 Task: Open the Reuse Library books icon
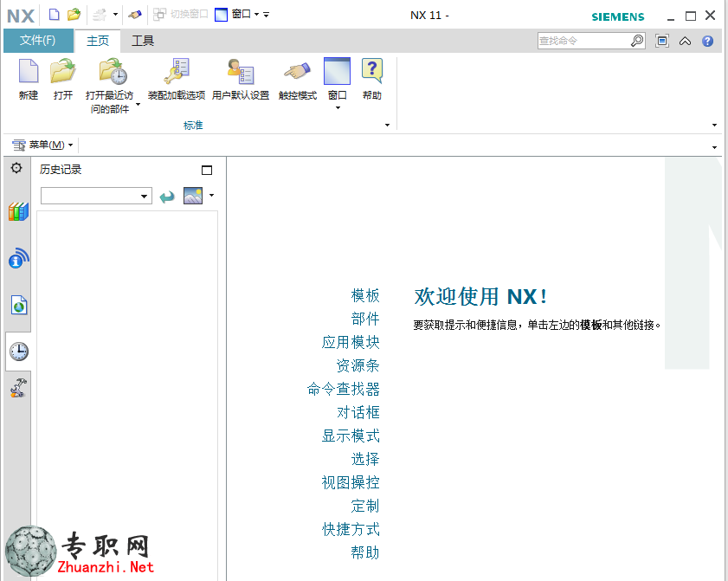tap(18, 211)
